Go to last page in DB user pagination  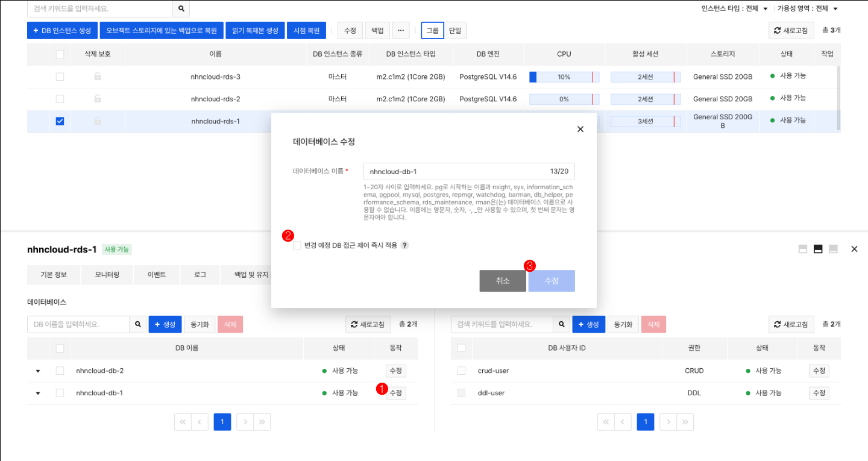(x=685, y=422)
